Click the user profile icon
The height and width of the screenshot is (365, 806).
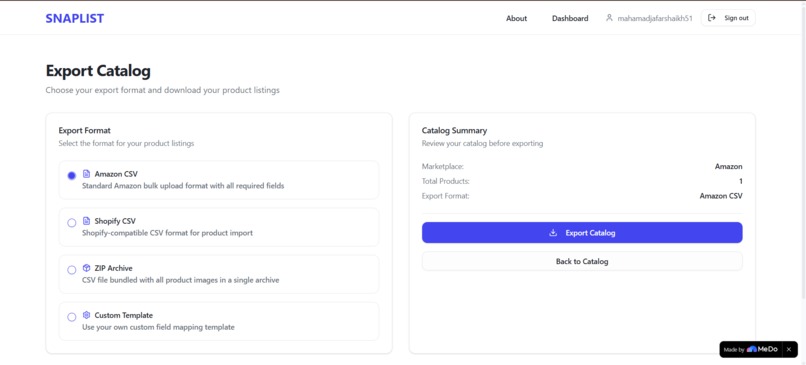pyautogui.click(x=609, y=18)
